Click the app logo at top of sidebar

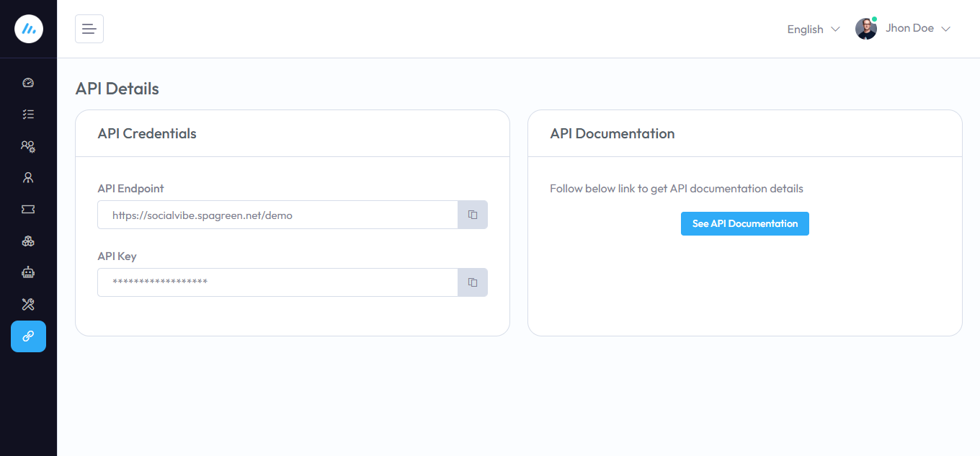coord(29,29)
